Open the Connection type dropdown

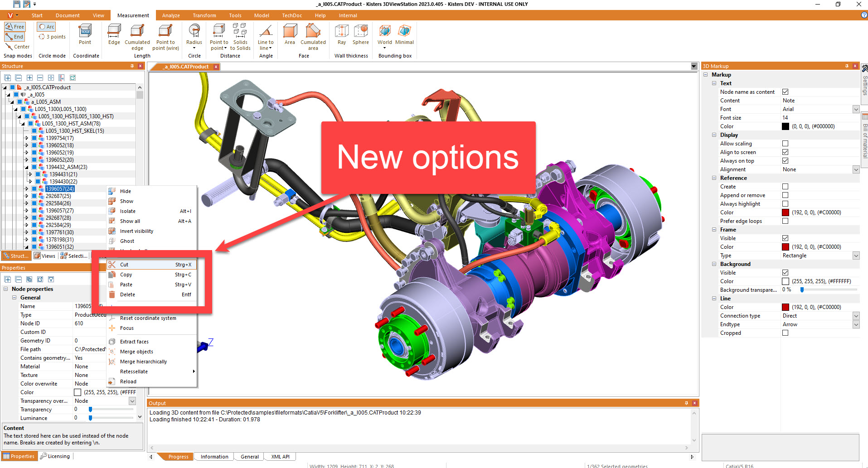pos(856,316)
